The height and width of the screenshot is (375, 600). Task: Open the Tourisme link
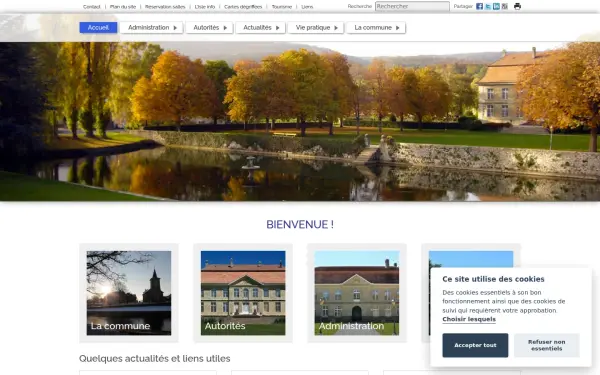click(x=282, y=7)
